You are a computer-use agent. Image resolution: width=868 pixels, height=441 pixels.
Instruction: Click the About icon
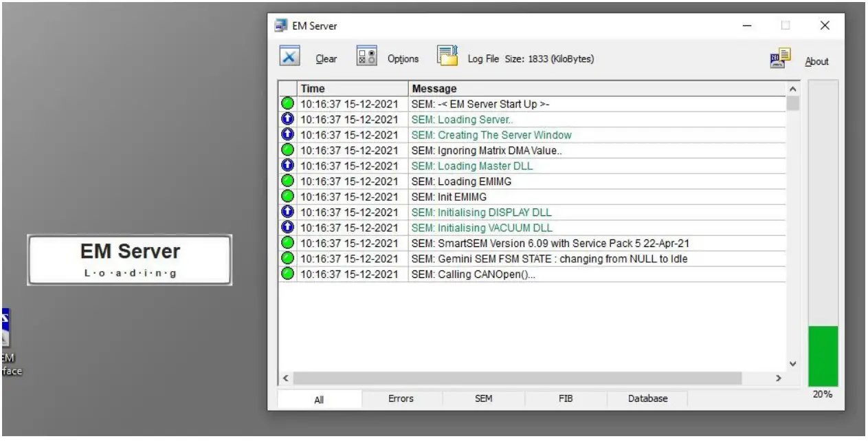(x=780, y=58)
